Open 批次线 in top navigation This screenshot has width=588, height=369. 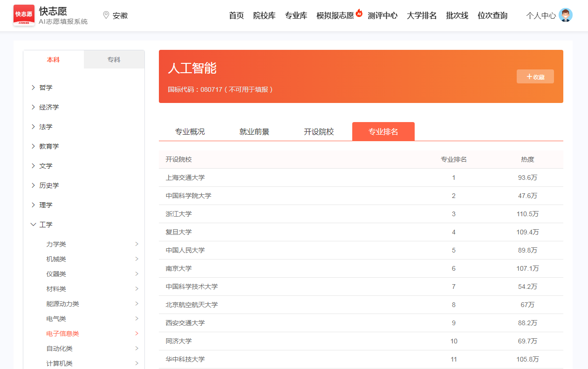pos(457,15)
